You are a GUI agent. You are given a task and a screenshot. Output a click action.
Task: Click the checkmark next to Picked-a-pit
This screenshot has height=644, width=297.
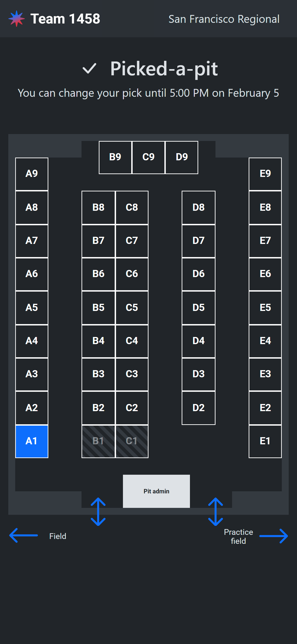pyautogui.click(x=89, y=68)
